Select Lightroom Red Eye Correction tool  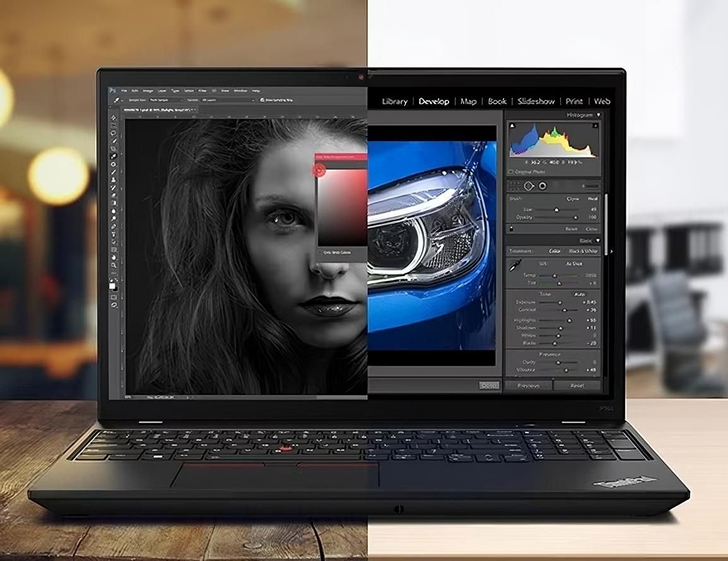point(542,186)
